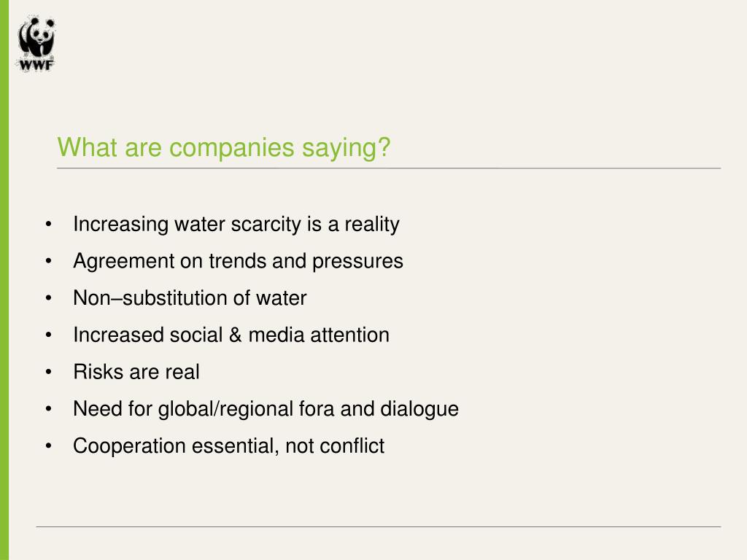Click the bullet dot before 'Need for global/regional'
The image size is (747, 560).
click(48, 410)
